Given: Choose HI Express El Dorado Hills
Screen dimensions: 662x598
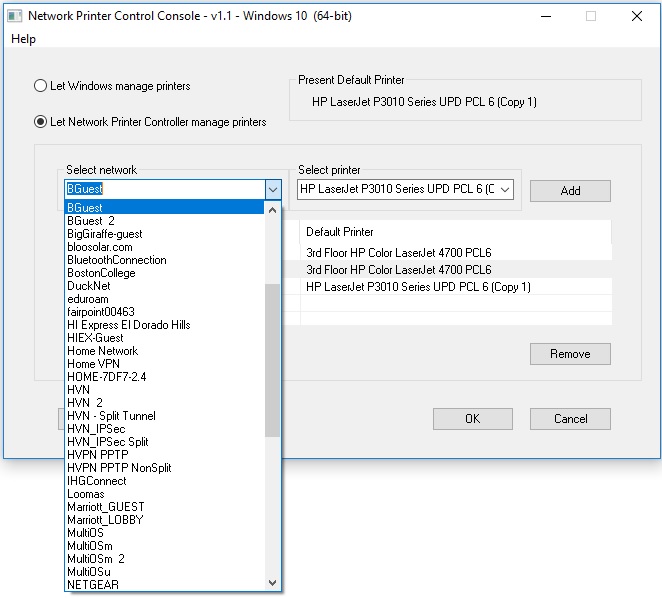Looking at the screenshot, I should click(x=165, y=325).
